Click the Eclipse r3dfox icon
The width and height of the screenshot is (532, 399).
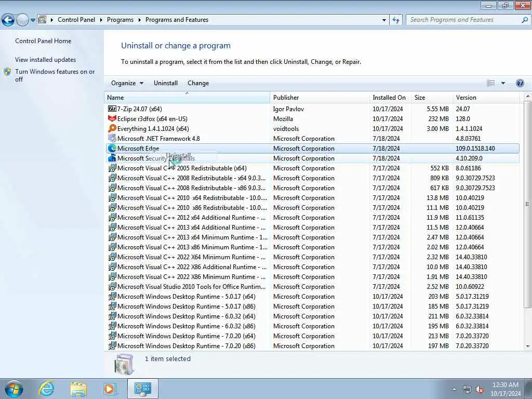112,119
